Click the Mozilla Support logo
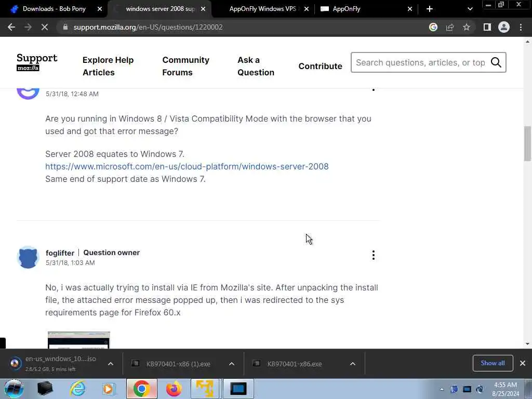This screenshot has width=532, height=399. [x=37, y=62]
